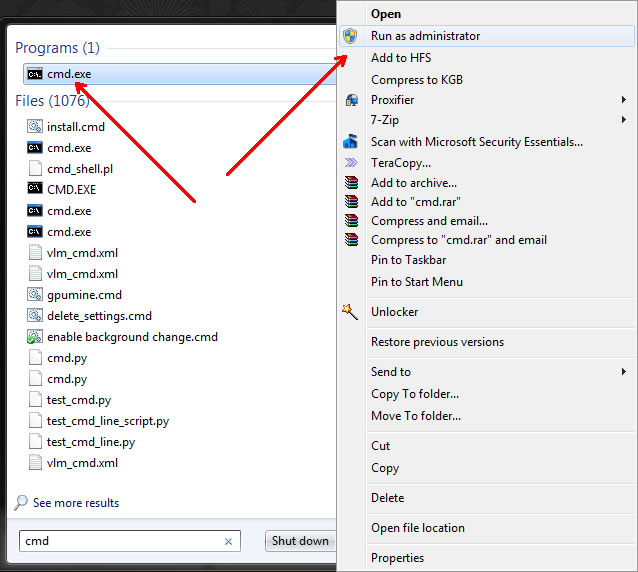638x572 pixels.
Task: Click the file icon of test_cmd_line.py
Action: click(35, 441)
